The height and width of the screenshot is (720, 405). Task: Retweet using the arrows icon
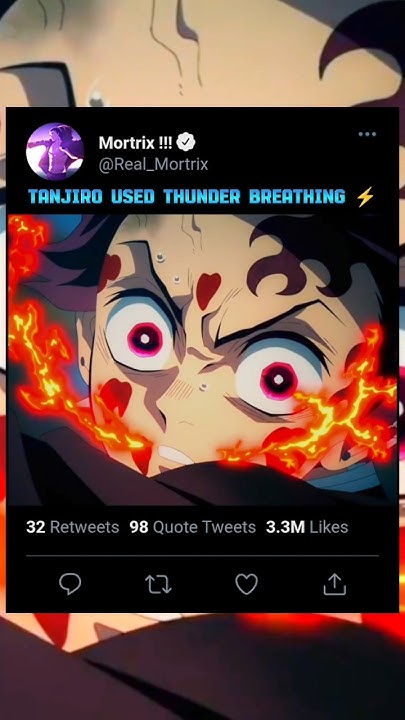point(158,585)
